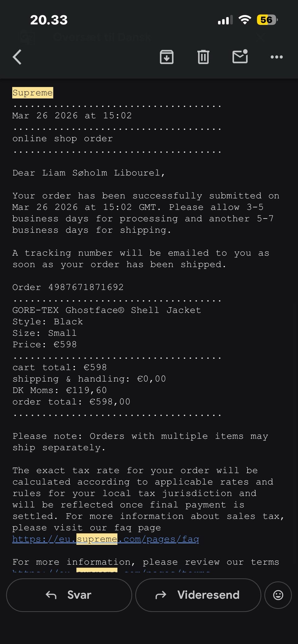Tap the 20.33 clock in status bar
Viewport: 298px width, 644px height.
49,20
